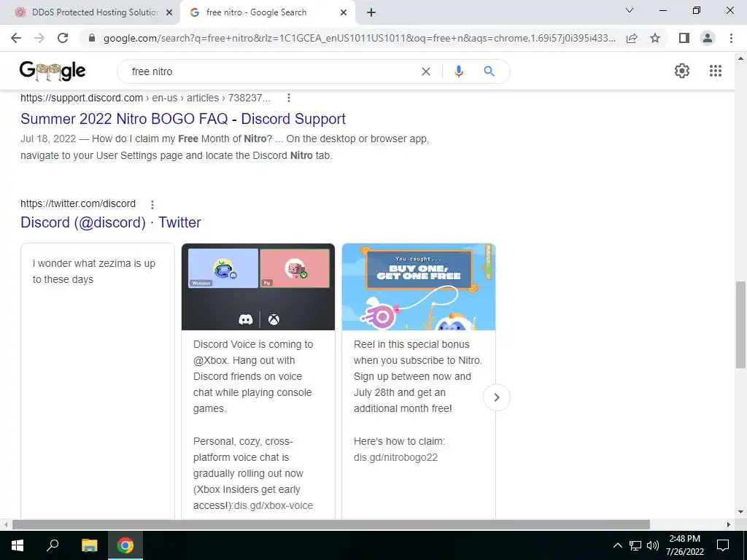Open Chrome profile avatar

(708, 38)
